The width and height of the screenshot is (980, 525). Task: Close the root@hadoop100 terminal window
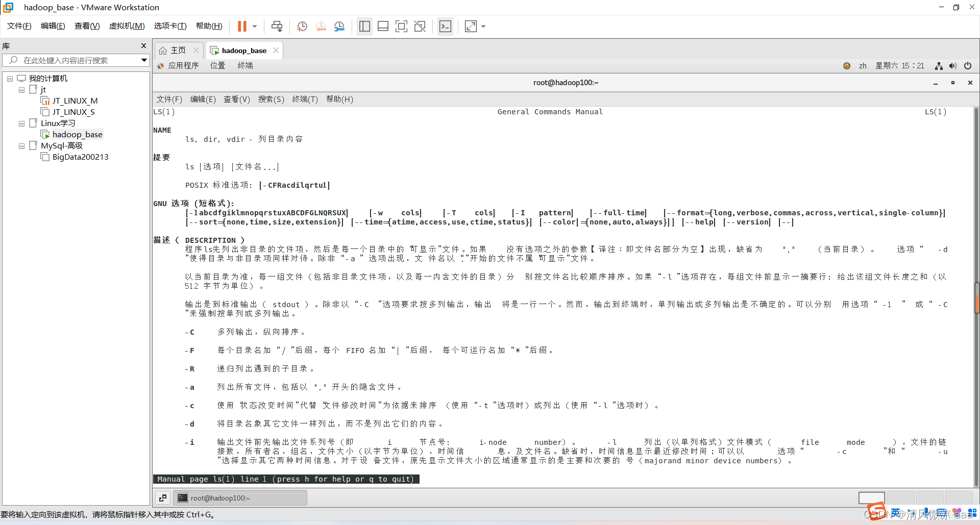pyautogui.click(x=970, y=83)
